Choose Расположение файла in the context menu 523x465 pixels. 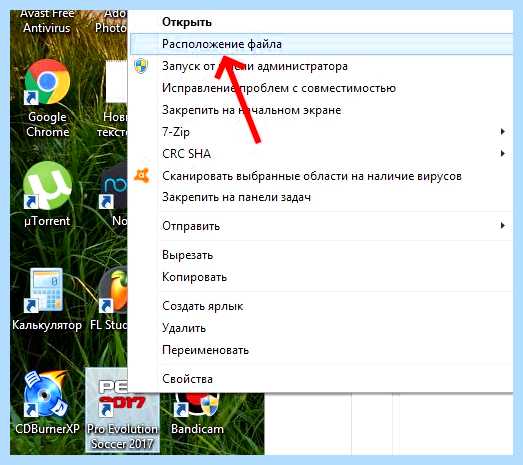[321, 44]
